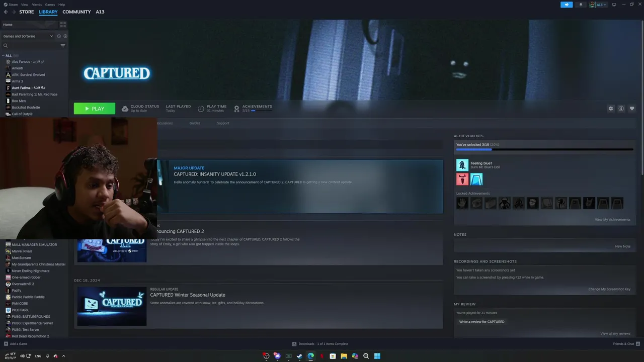Select ARK: Survival Evolved in list
Screen dimensions: 644x362
click(x=28, y=74)
